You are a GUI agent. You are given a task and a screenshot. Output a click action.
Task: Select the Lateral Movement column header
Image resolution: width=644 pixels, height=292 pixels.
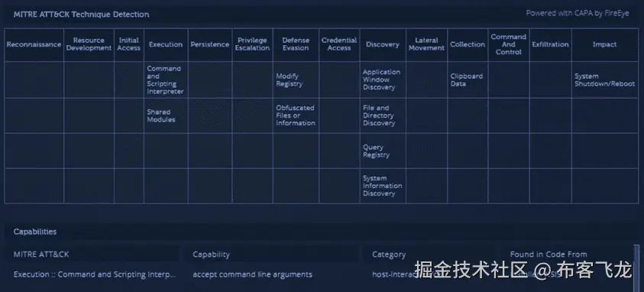click(x=426, y=44)
